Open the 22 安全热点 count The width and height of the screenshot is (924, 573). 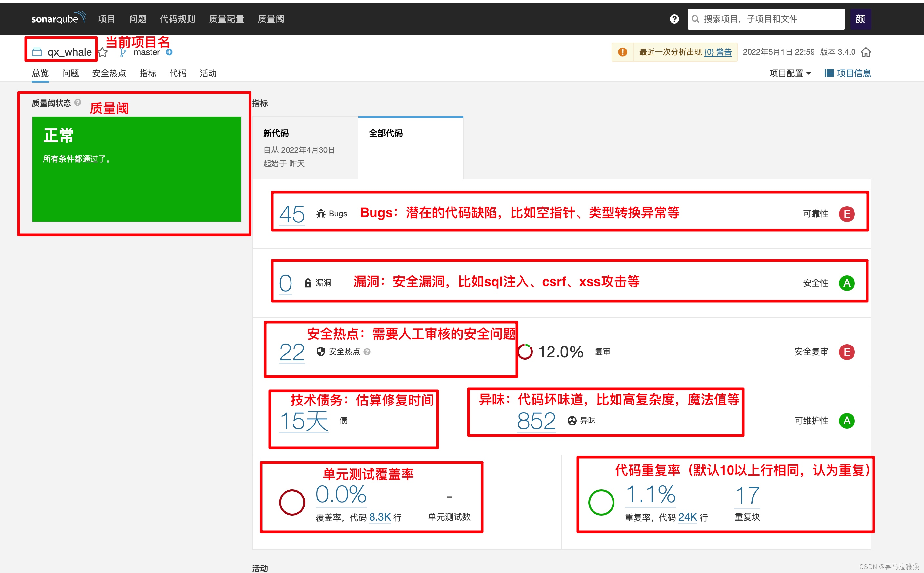(x=292, y=352)
